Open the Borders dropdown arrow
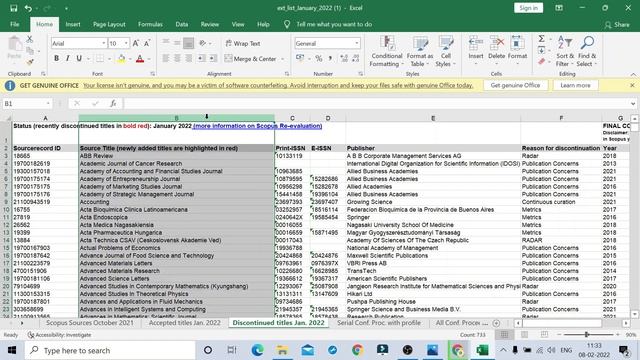This screenshot has height=360, width=640. point(109,59)
